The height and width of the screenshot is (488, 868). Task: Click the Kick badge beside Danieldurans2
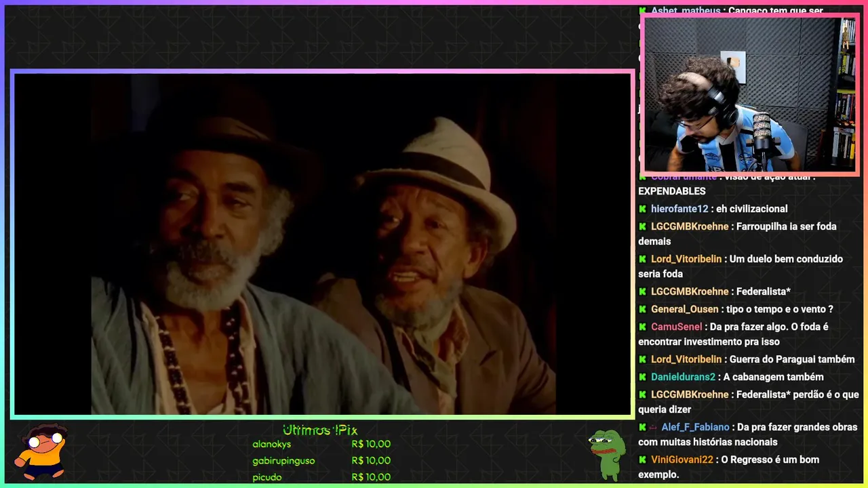click(642, 377)
